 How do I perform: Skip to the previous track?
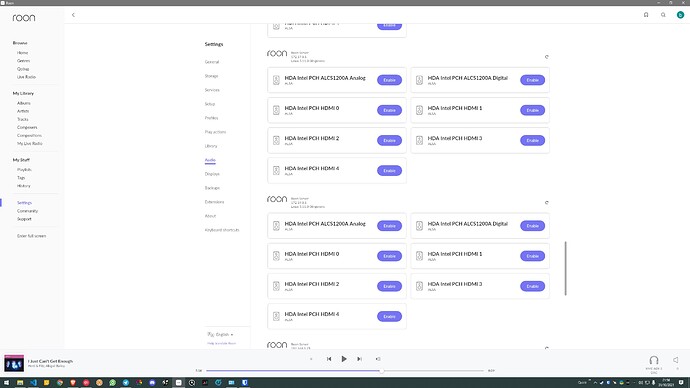tap(329, 359)
